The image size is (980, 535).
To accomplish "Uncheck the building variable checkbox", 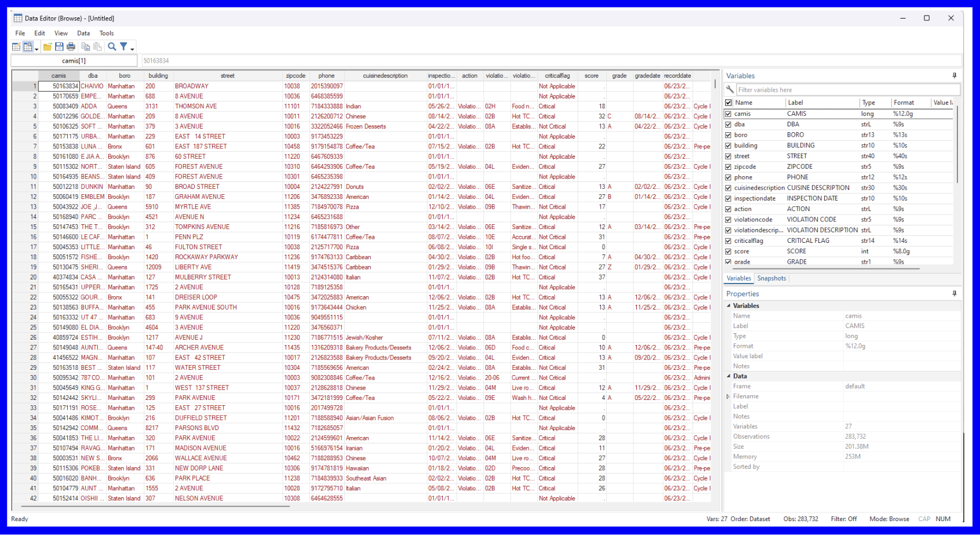I will (728, 145).
